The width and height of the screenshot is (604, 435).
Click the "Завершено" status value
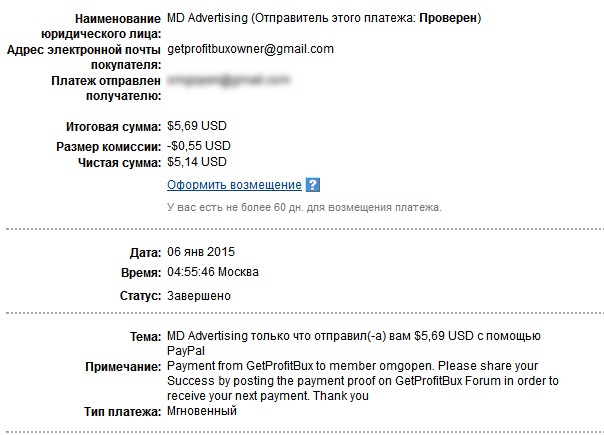(x=198, y=295)
